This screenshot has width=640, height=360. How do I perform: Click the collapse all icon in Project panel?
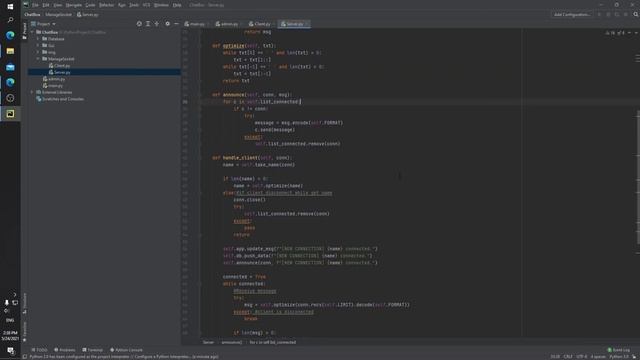(x=157, y=24)
